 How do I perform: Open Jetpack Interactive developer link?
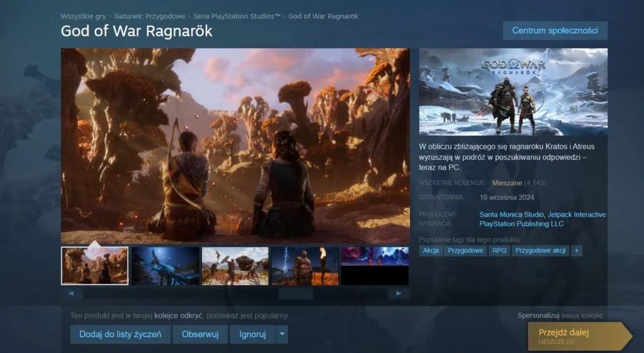click(577, 214)
